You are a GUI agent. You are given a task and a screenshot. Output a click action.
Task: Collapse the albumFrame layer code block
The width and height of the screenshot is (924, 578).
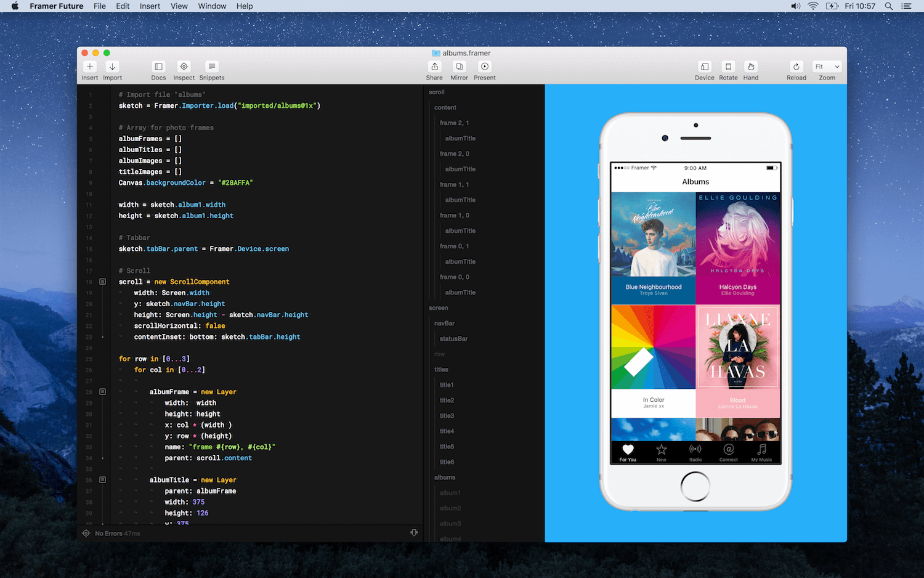(102, 392)
